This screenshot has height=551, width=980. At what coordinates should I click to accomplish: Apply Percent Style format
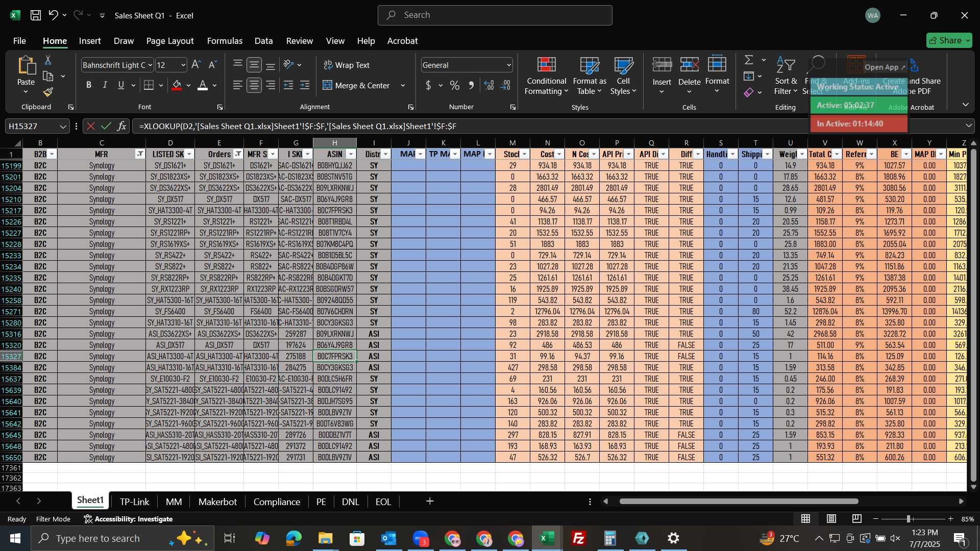(x=455, y=85)
